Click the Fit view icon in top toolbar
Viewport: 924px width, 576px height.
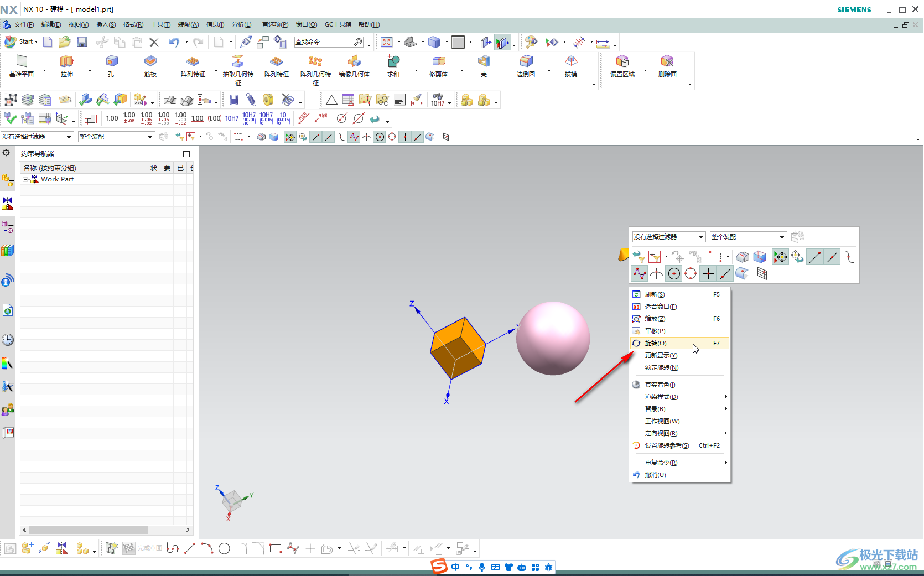[x=387, y=42]
